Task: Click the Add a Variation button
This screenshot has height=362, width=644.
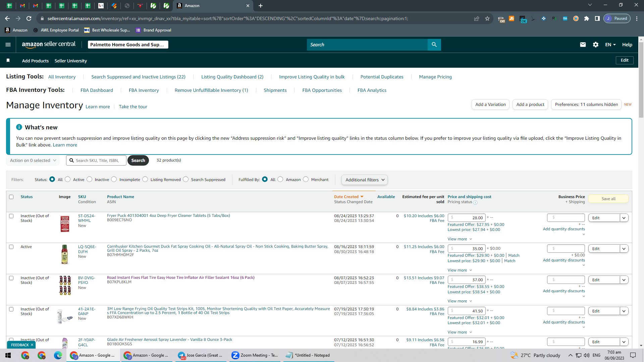Action: [x=490, y=105]
